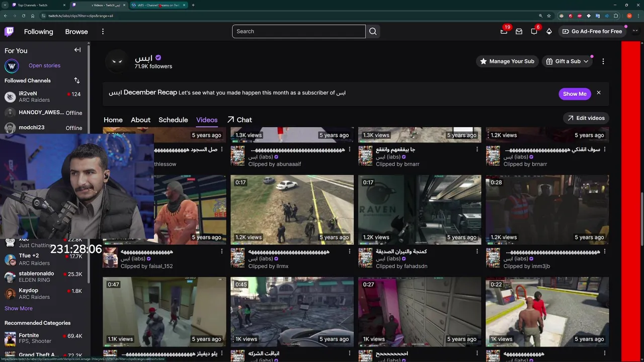
Task: Click the iabs avatar on llrmx's clip
Action: click(x=237, y=258)
